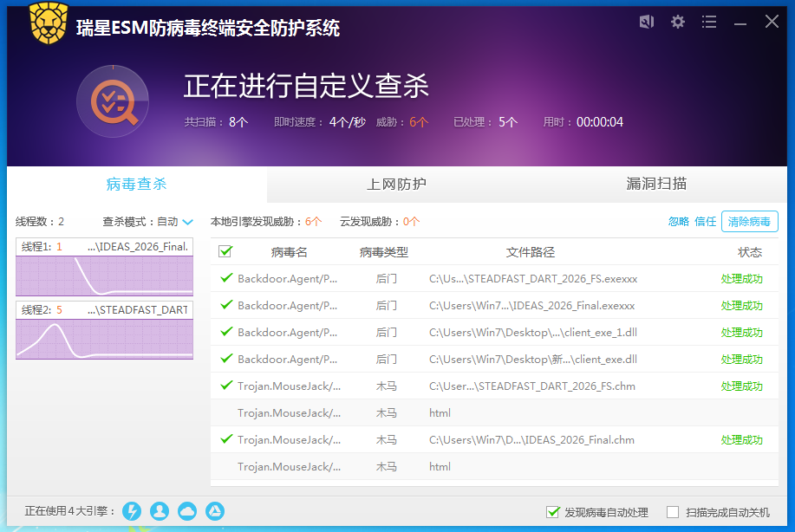Click the 清除病毒 button
The image size is (795, 532).
point(749,222)
